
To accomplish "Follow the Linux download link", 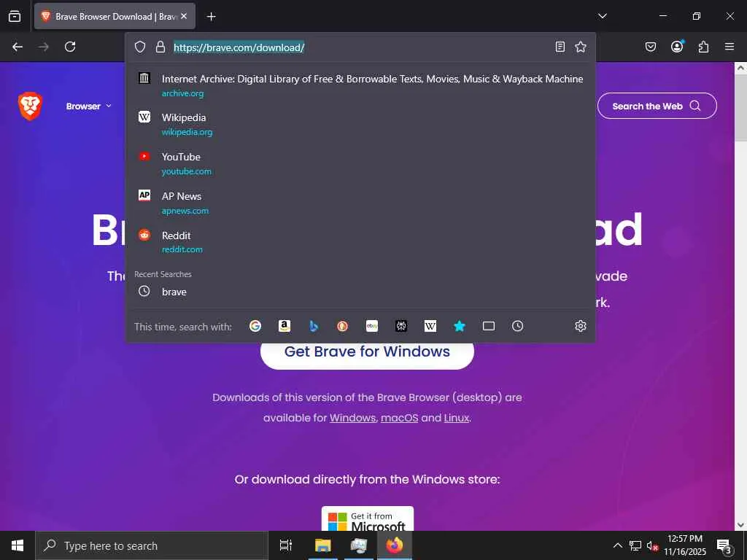I will (x=457, y=418).
